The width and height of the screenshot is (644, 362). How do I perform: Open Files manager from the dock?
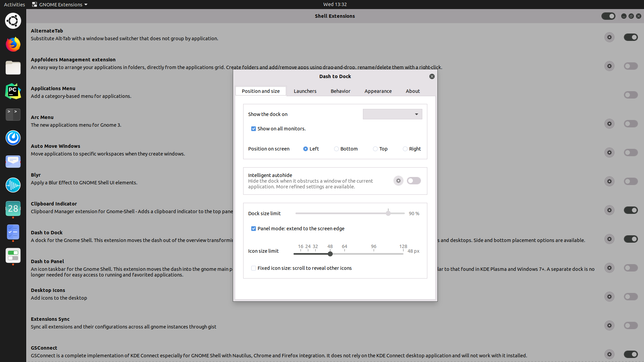click(x=13, y=68)
